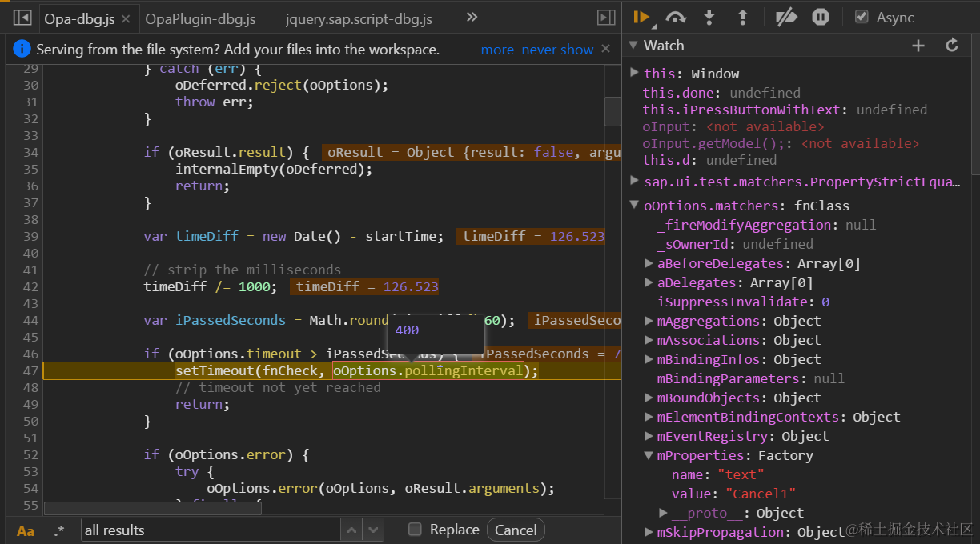Toggle case-sensitive search (Aa)
Image resolution: width=980 pixels, height=544 pixels.
[26, 530]
